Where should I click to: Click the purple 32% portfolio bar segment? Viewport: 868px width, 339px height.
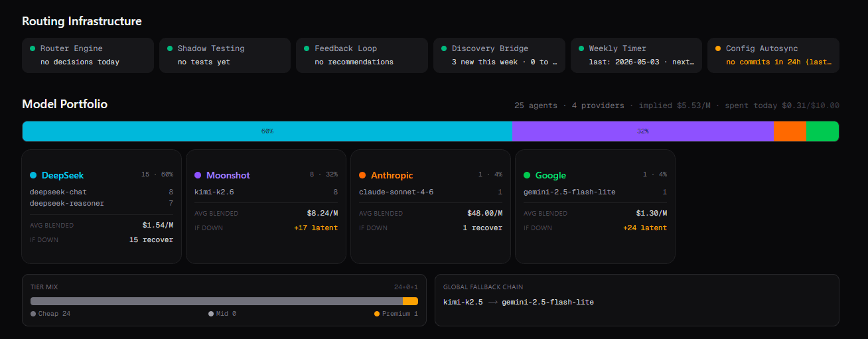coord(642,131)
